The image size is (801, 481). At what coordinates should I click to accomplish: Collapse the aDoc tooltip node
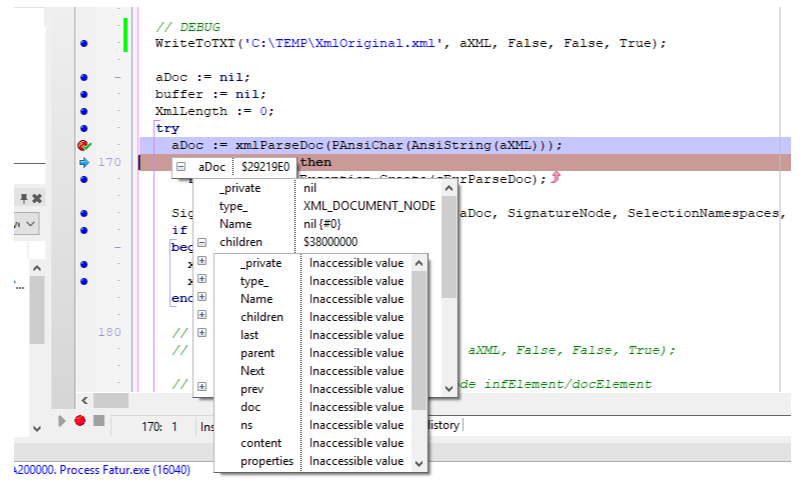coord(181,166)
